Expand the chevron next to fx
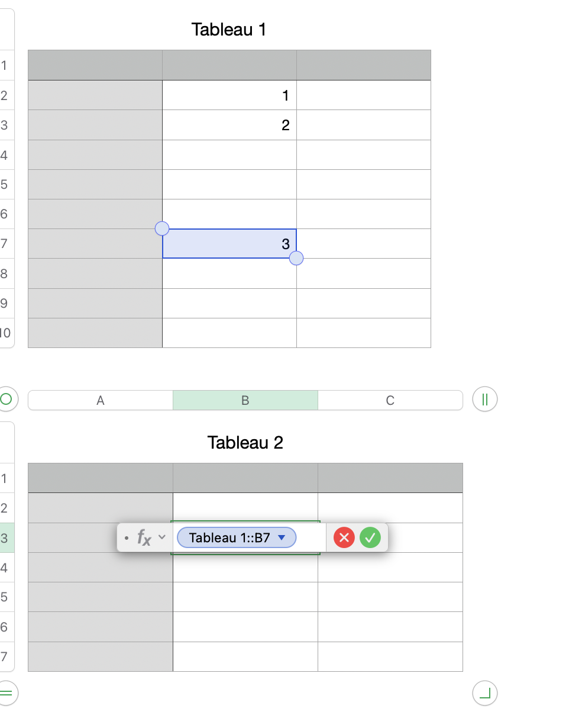 (x=162, y=537)
